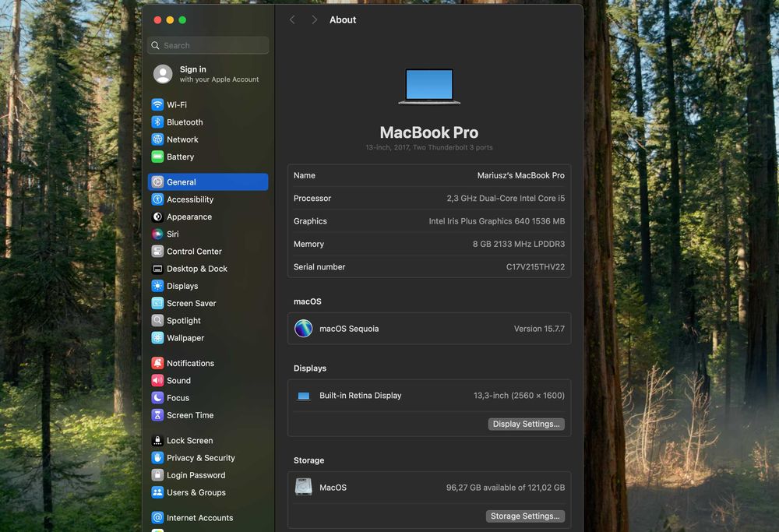Edit the name Mariusz's MacBook Pro
Screen dimensions: 779x532
click(x=520, y=175)
